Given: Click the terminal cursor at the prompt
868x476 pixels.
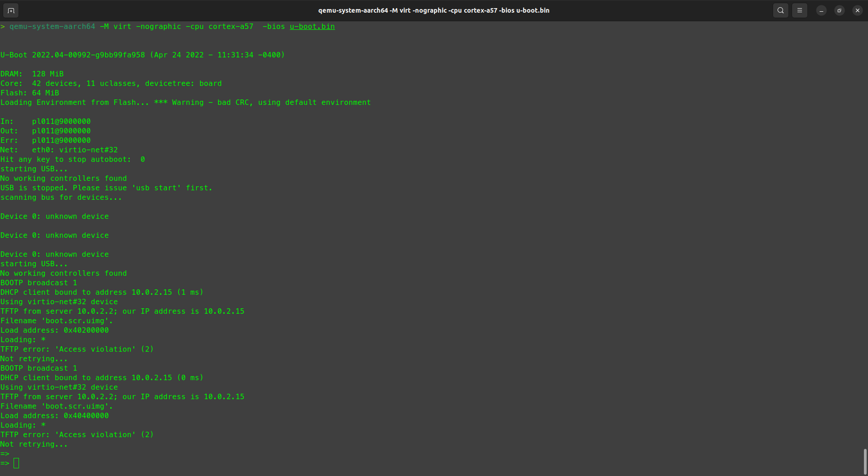Looking at the screenshot, I should 16,463.
